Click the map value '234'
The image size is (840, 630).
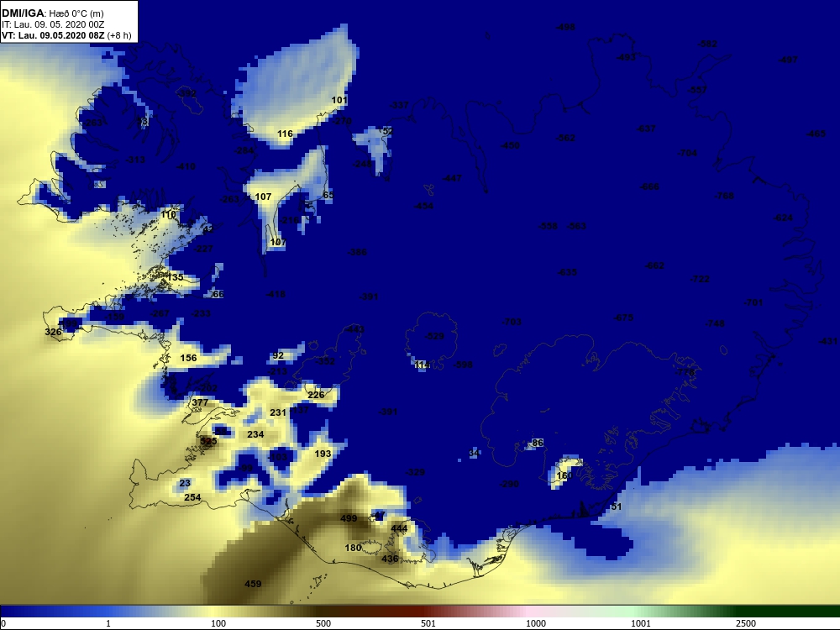tap(255, 434)
